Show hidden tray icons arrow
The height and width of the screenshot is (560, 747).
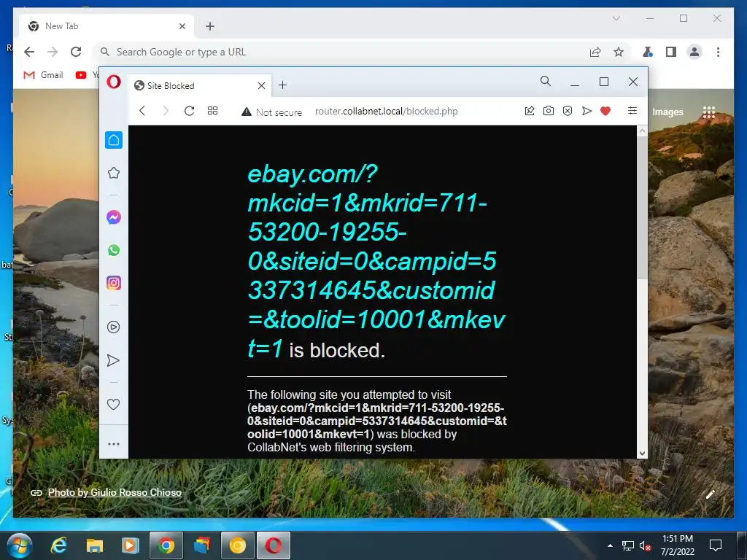(610, 545)
